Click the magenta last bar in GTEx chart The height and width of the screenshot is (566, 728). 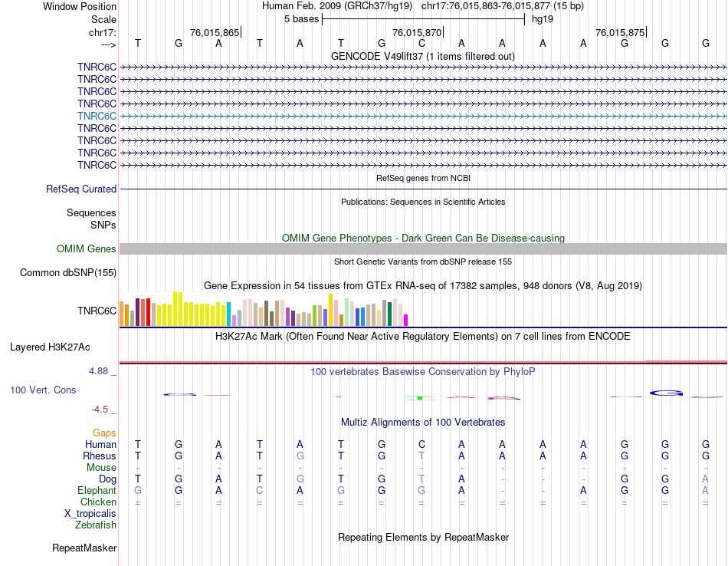[x=406, y=320]
